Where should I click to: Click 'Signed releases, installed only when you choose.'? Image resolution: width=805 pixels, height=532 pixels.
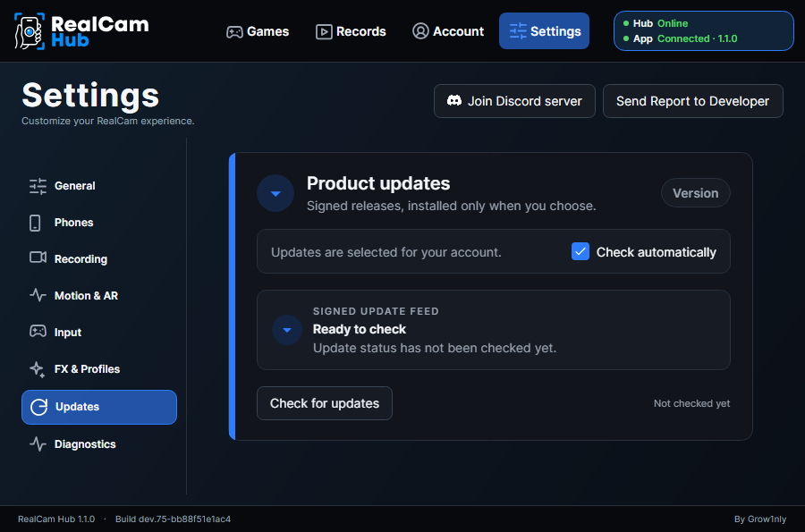tap(452, 206)
